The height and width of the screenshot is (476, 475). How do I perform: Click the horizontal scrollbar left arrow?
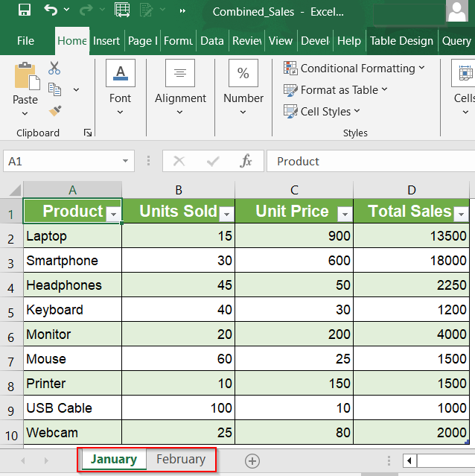[409, 461]
